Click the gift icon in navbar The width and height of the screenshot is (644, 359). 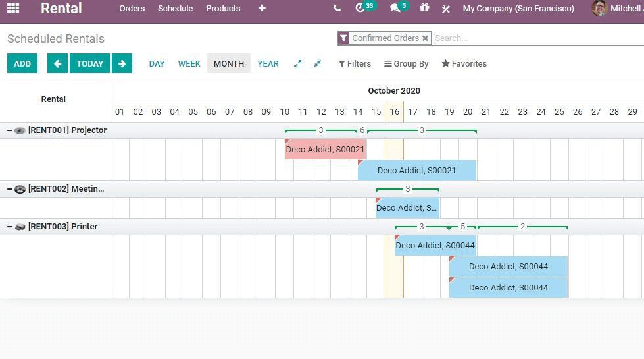[424, 9]
